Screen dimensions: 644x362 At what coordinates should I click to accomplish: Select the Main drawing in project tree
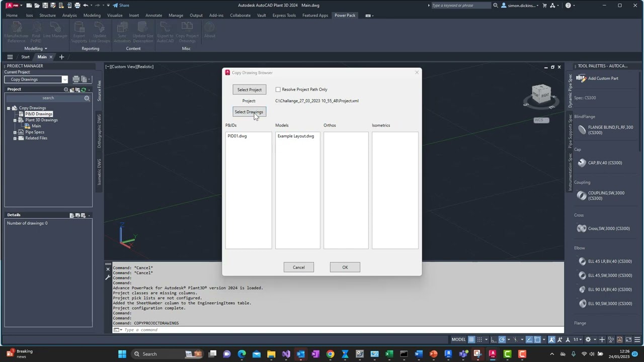(x=36, y=126)
